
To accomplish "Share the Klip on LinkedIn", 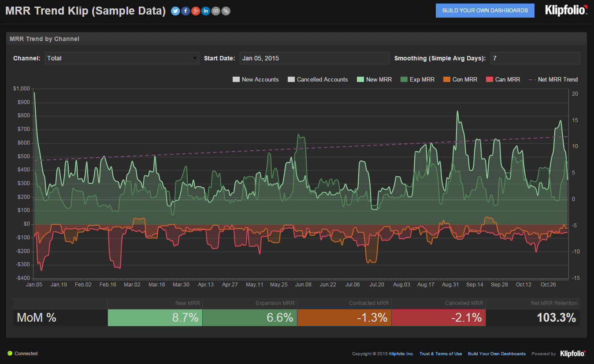I will [205, 11].
